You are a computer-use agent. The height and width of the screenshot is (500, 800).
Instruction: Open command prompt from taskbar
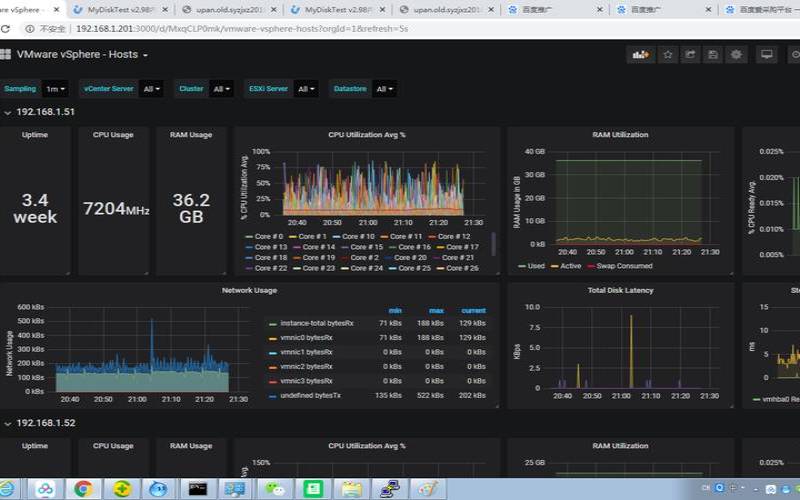197,489
